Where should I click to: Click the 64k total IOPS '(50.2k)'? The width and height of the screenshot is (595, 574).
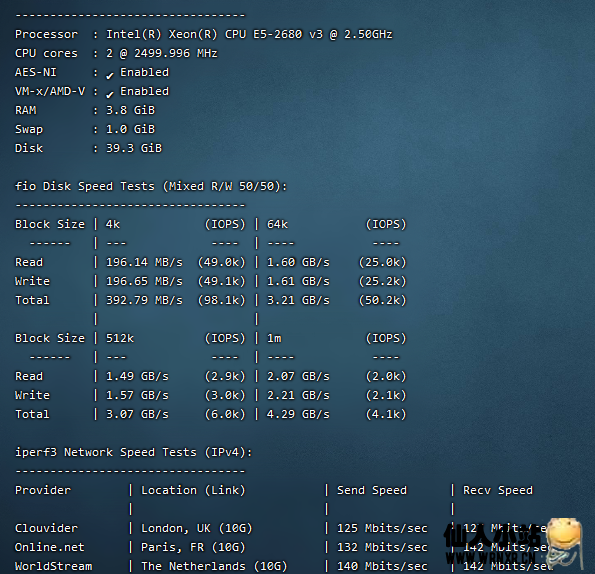tap(383, 300)
